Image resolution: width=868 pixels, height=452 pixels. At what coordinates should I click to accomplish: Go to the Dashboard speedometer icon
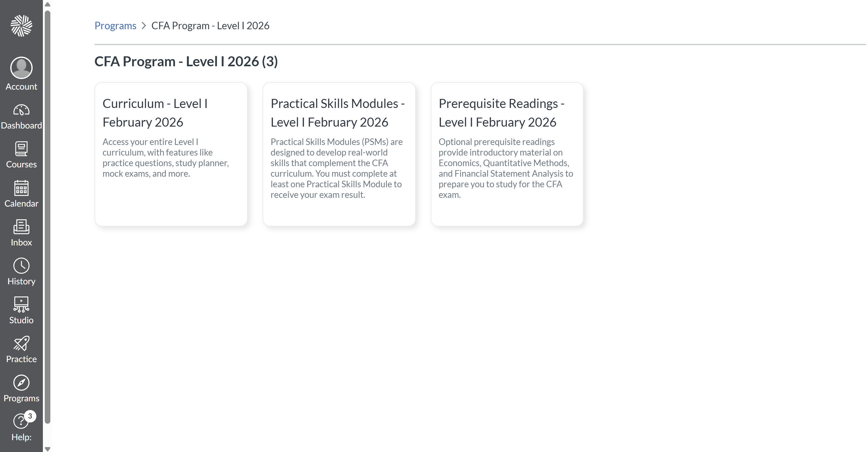pos(21,110)
